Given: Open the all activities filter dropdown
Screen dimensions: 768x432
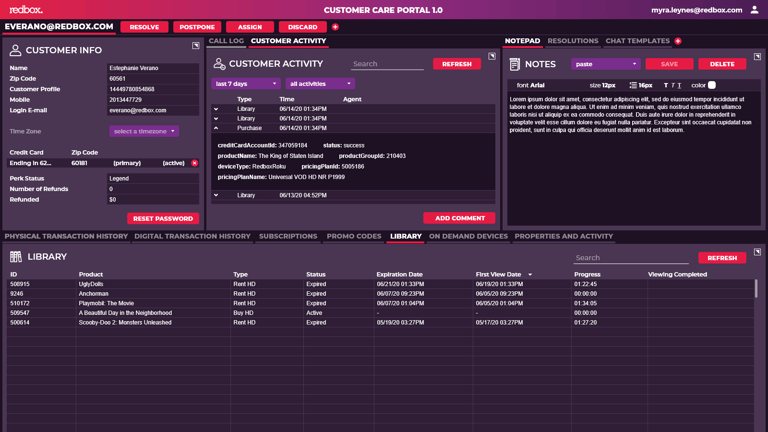Looking at the screenshot, I should pyautogui.click(x=320, y=84).
